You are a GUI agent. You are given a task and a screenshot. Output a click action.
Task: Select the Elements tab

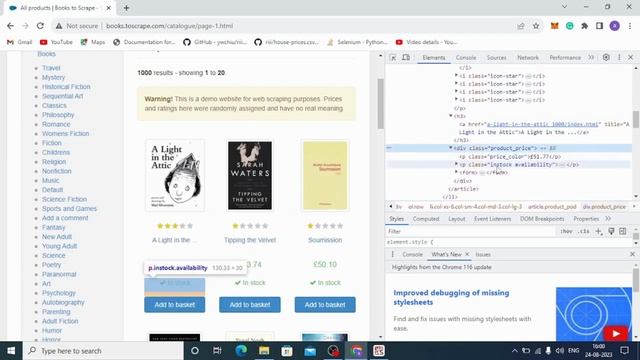433,58
